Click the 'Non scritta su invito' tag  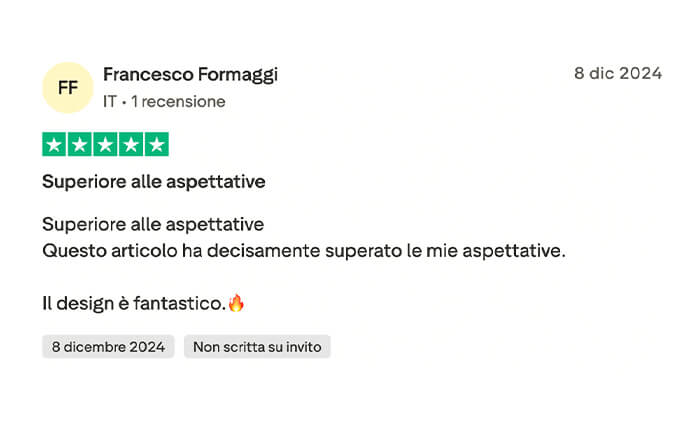(x=257, y=347)
